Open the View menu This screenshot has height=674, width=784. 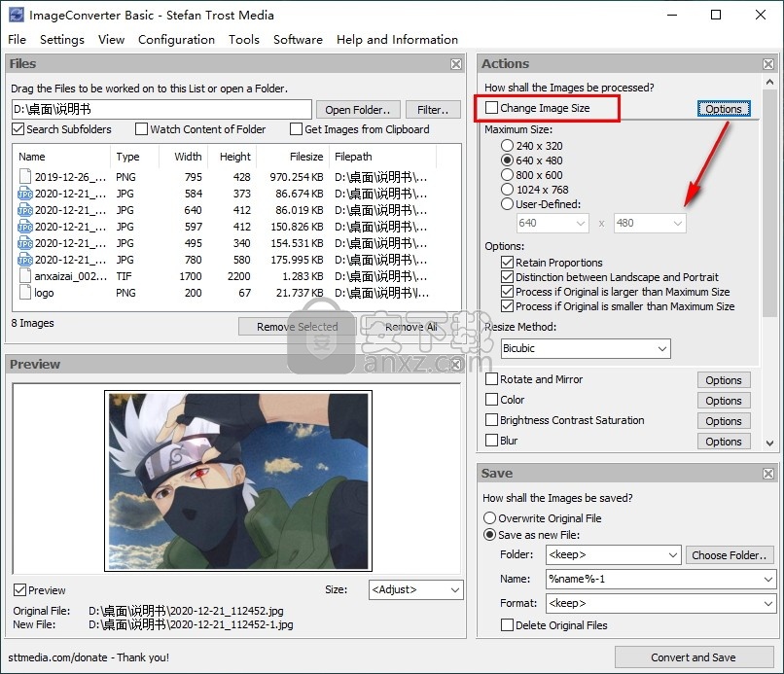(x=111, y=40)
